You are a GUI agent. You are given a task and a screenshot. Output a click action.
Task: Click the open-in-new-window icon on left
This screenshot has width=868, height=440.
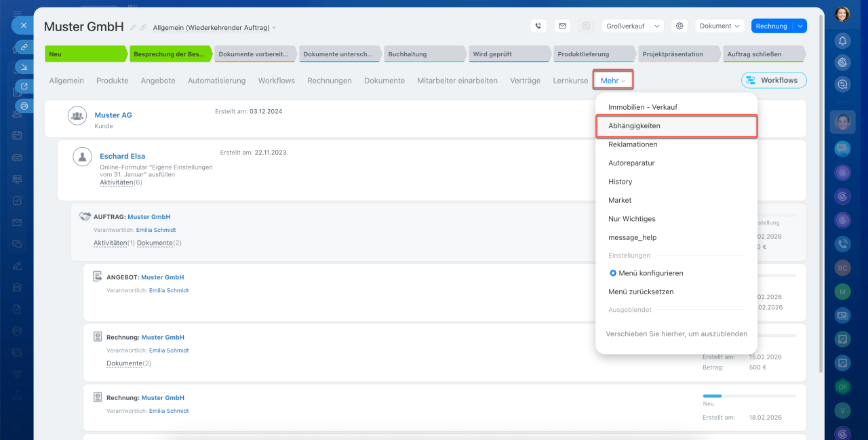(24, 86)
